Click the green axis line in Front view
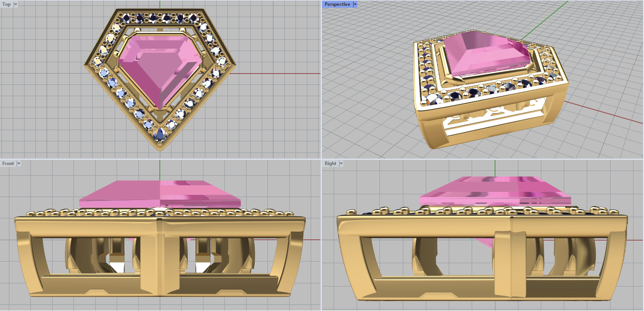The width and height of the screenshot is (644, 311). (160, 169)
